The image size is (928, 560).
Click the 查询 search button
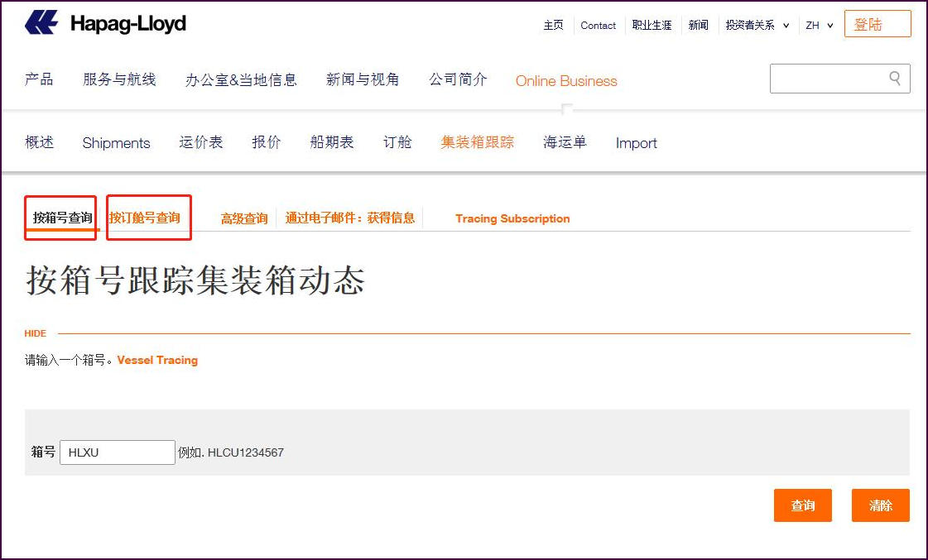[x=802, y=505]
